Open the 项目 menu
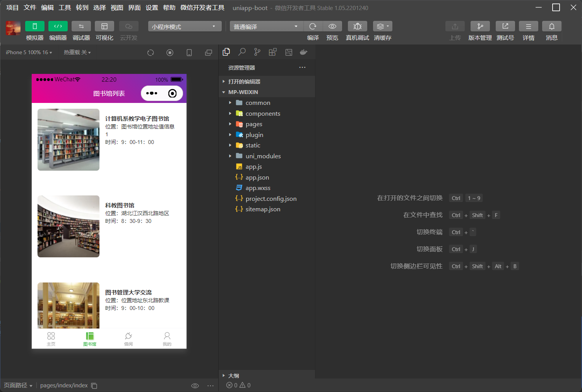Image resolution: width=582 pixels, height=392 pixels. pyautogui.click(x=12, y=8)
